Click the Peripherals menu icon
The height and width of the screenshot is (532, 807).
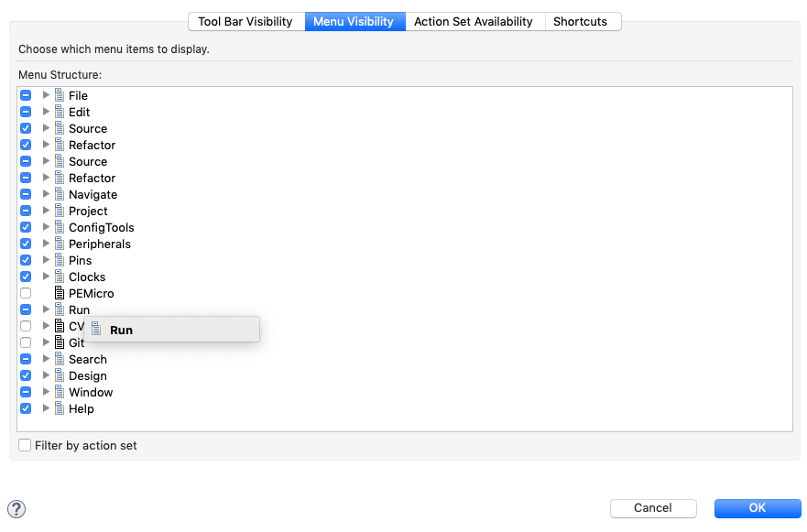pyautogui.click(x=60, y=244)
